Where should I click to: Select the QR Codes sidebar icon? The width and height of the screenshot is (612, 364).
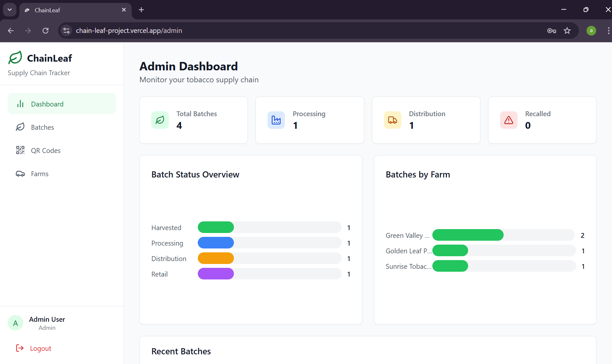click(x=20, y=150)
